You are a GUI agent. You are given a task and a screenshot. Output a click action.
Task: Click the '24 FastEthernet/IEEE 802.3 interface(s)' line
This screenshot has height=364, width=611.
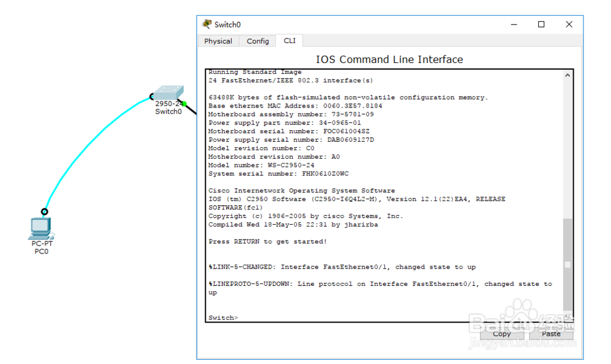(x=290, y=80)
